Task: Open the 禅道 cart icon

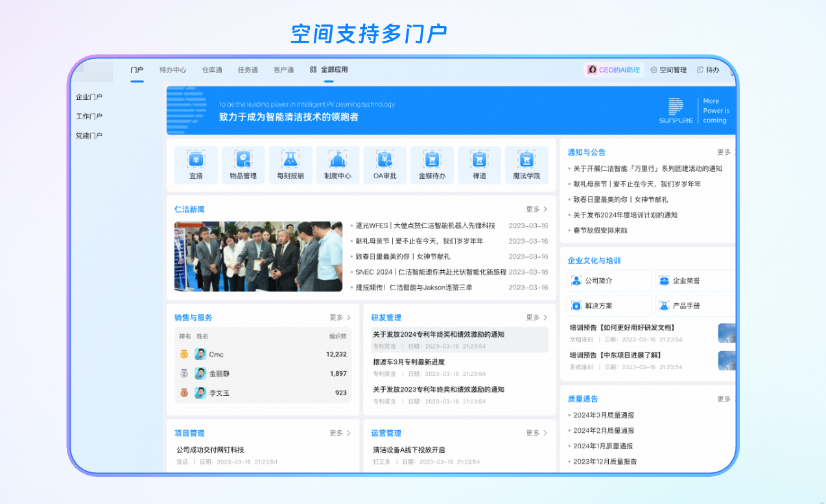Action: pyautogui.click(x=479, y=159)
